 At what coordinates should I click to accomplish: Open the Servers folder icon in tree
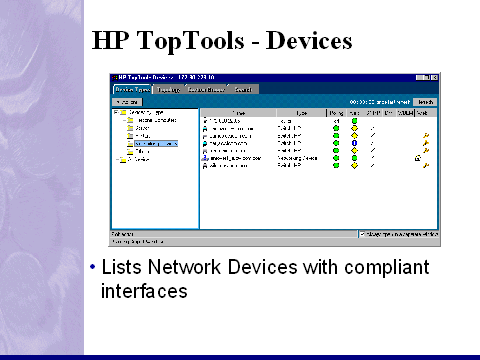[130, 128]
